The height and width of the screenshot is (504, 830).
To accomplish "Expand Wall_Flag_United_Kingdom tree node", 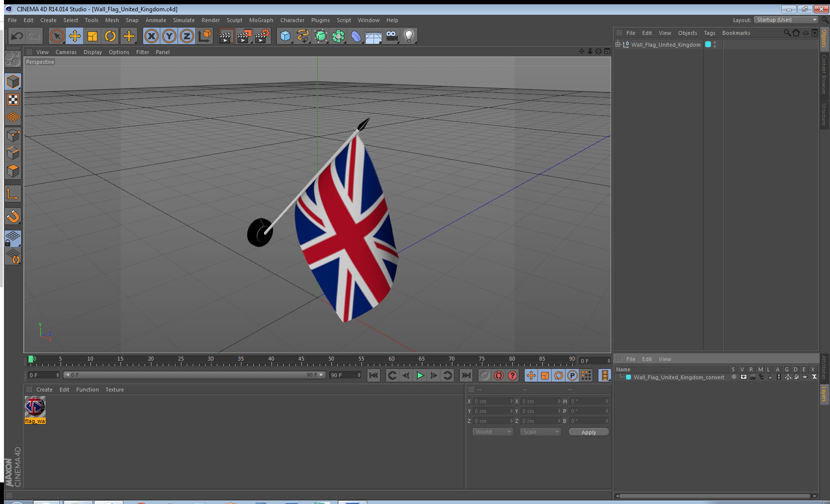I will point(618,44).
